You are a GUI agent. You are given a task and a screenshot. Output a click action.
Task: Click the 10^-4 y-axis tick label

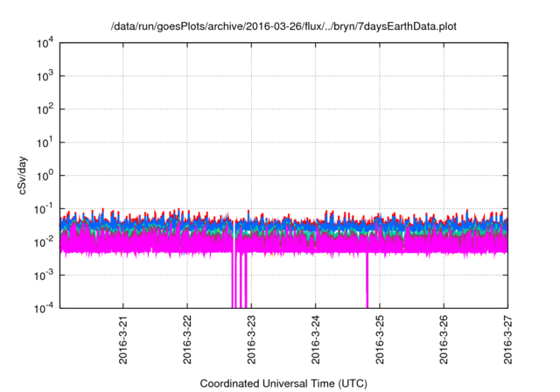[44, 308]
